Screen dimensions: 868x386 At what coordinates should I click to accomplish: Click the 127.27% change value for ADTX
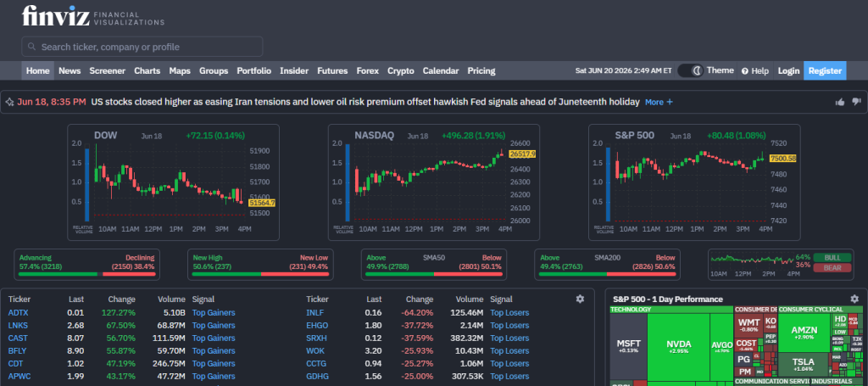tap(119, 313)
